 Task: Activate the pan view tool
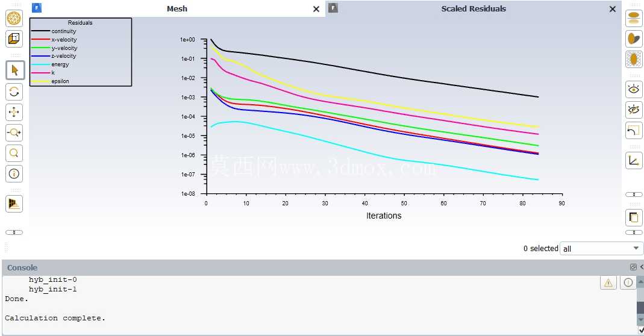(14, 112)
